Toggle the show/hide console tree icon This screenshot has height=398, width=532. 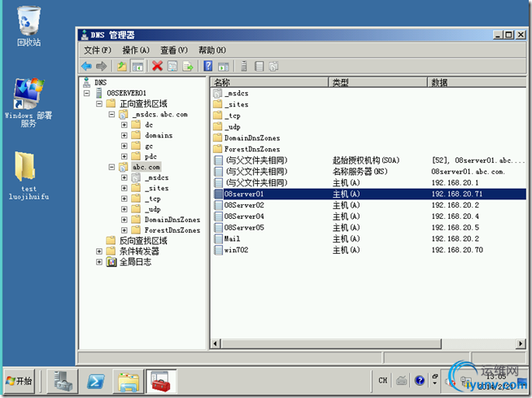137,66
